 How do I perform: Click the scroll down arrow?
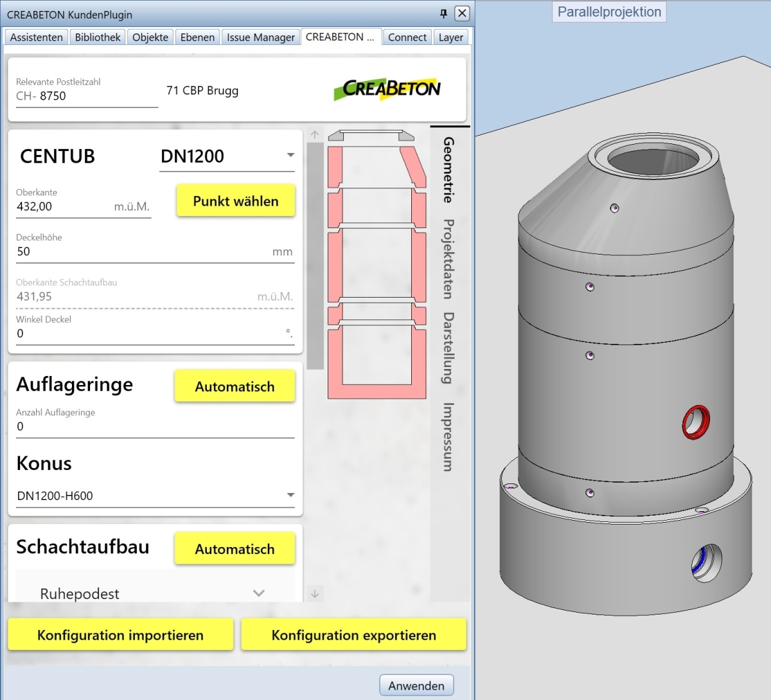(x=315, y=594)
